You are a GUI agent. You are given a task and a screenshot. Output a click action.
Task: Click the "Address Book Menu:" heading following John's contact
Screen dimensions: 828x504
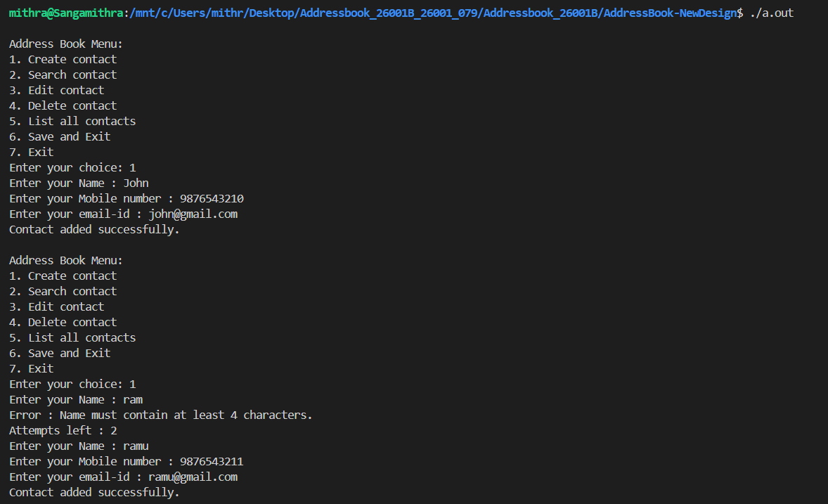pyautogui.click(x=65, y=261)
